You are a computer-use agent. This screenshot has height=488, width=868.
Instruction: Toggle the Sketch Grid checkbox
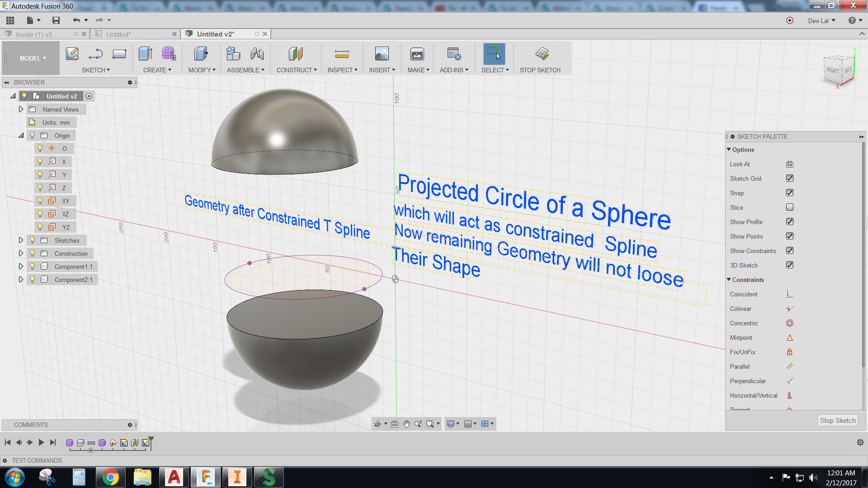[x=790, y=178]
